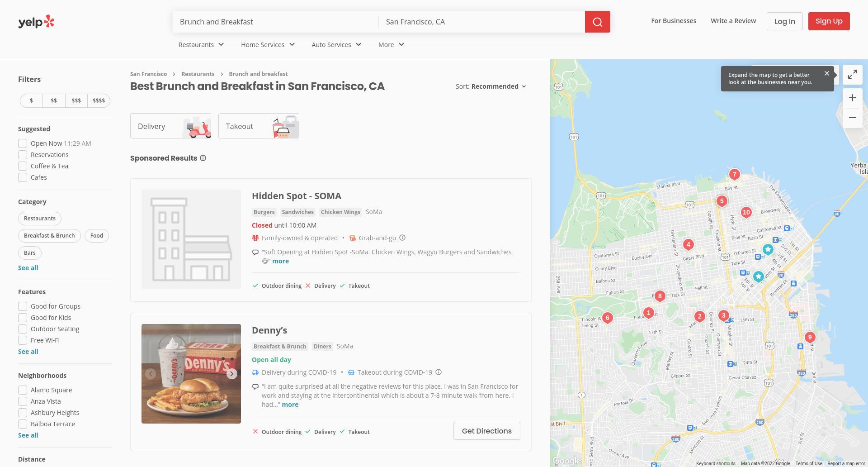Click the Yelp logo

pos(36,22)
